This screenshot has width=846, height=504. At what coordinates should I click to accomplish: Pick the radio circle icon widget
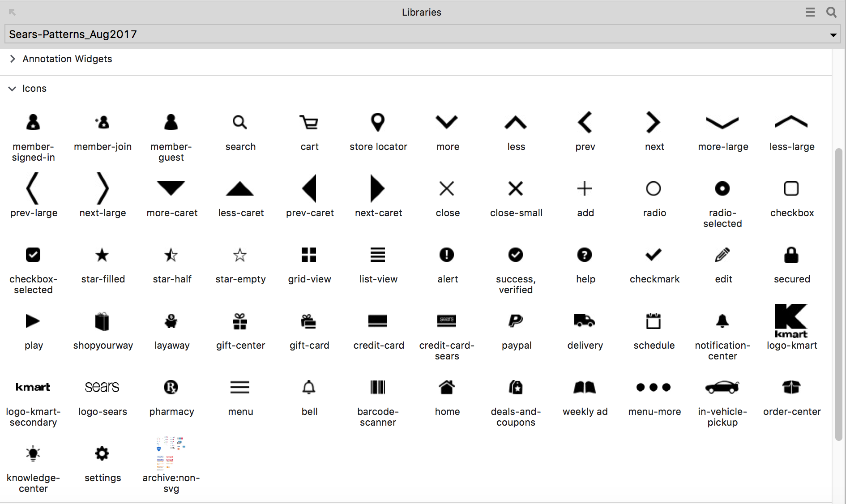pos(654,188)
